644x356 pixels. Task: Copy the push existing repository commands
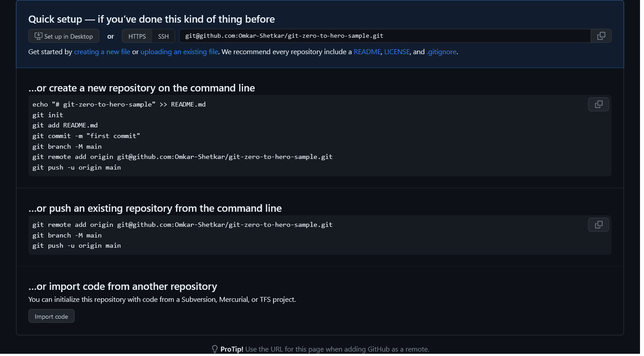[598, 225]
